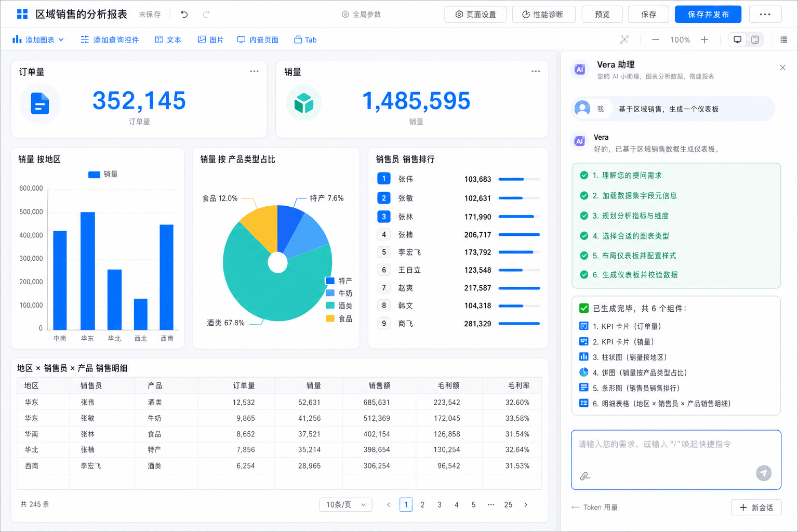Image resolution: width=798 pixels, height=532 pixels.
Task: Open 订单量 card more options
Action: point(254,71)
